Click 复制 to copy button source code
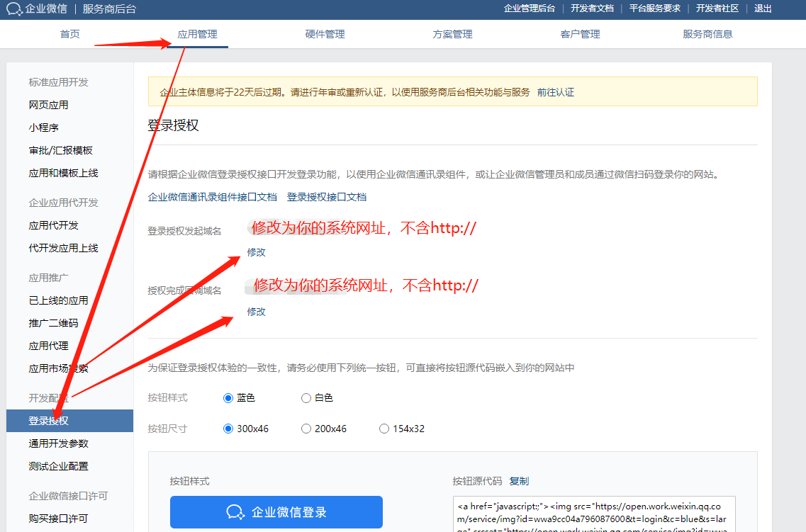The height and width of the screenshot is (532, 806). tap(519, 481)
